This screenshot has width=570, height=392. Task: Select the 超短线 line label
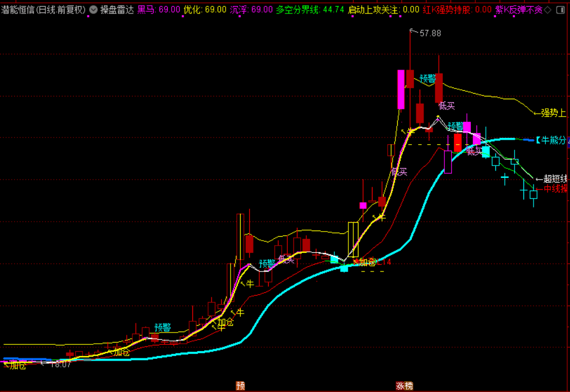pos(554,179)
